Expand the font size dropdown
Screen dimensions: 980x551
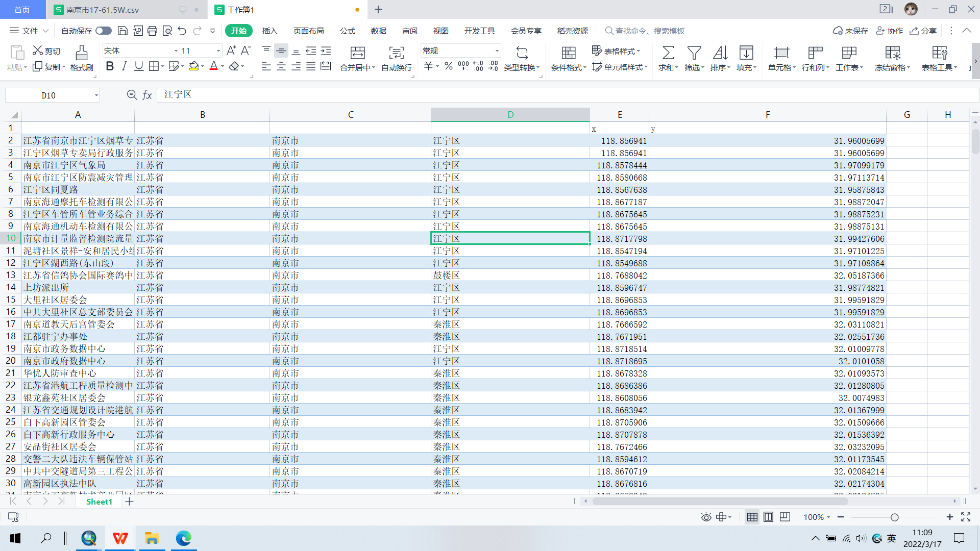pos(218,51)
